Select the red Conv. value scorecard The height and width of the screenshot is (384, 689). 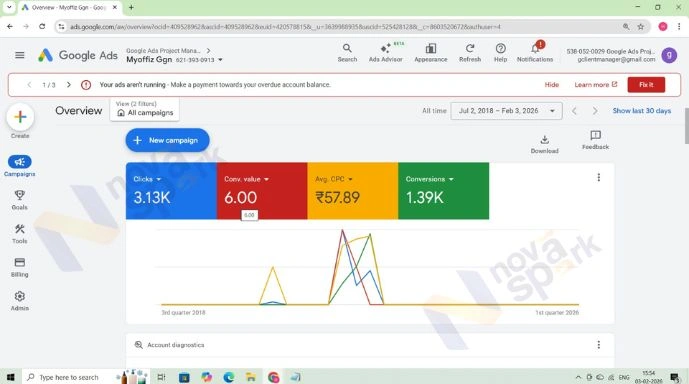(x=262, y=191)
